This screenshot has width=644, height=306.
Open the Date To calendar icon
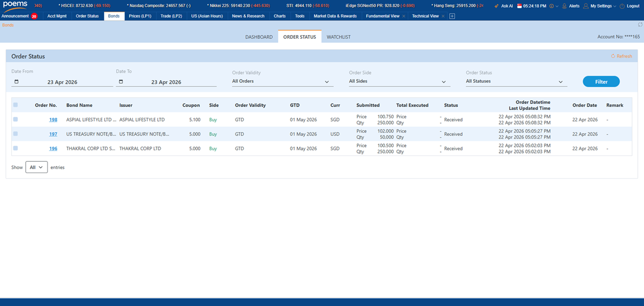[x=121, y=82]
